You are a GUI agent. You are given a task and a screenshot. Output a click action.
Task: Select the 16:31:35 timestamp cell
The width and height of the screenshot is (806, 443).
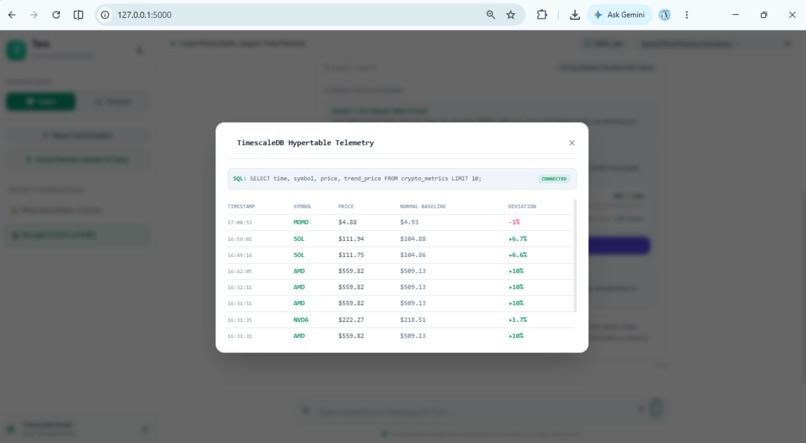(240, 320)
